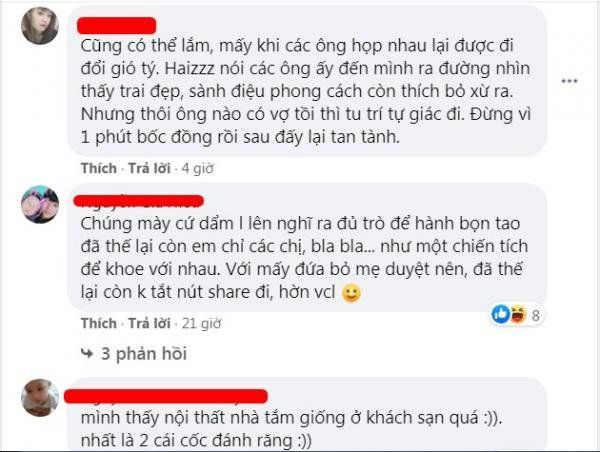Reply to the second comment via 'Trả lời'
This screenshot has width=600, height=452.
click(149, 323)
